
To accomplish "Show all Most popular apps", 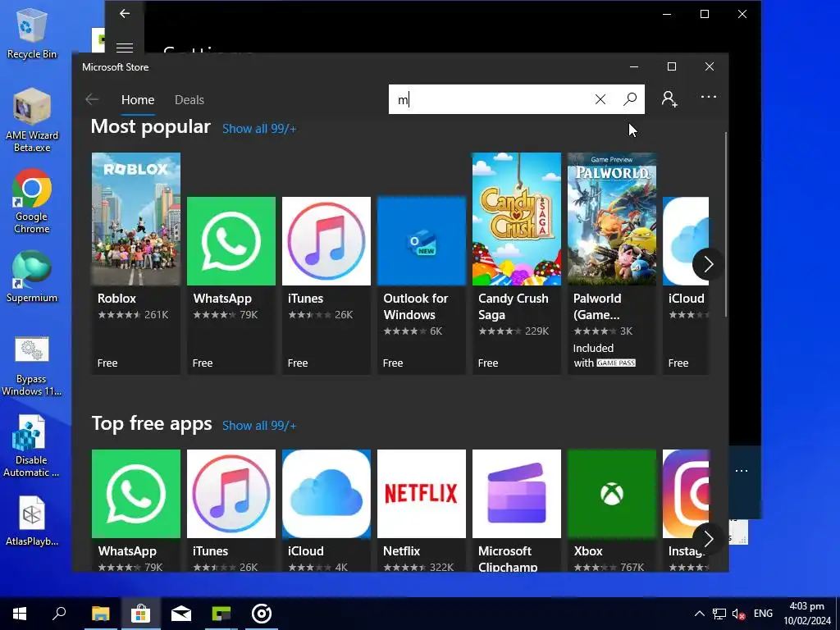I will tap(259, 129).
